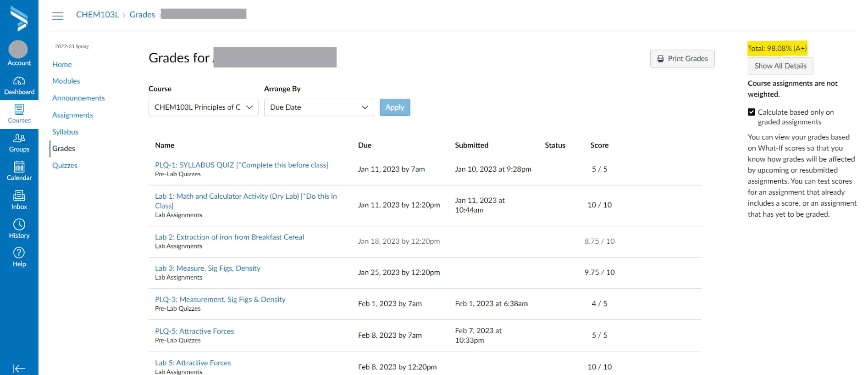Image resolution: width=868 pixels, height=375 pixels.
Task: Click Show All Details button
Action: click(x=780, y=66)
